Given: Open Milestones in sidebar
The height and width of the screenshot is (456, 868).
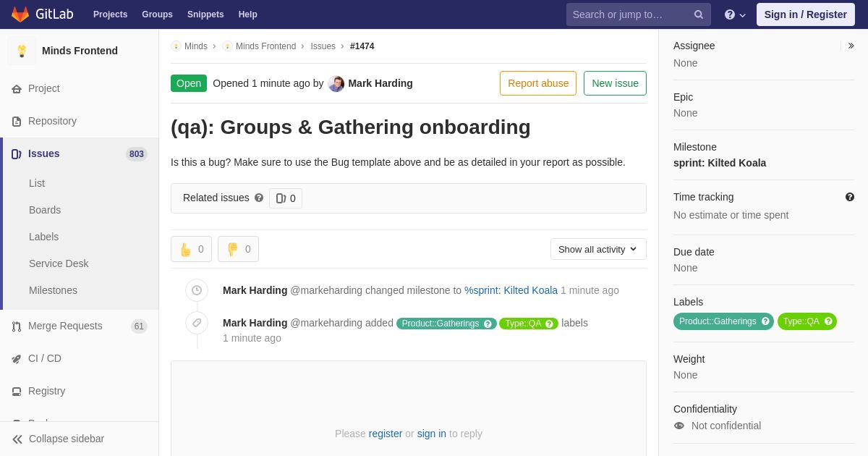Looking at the screenshot, I should pyautogui.click(x=53, y=290).
